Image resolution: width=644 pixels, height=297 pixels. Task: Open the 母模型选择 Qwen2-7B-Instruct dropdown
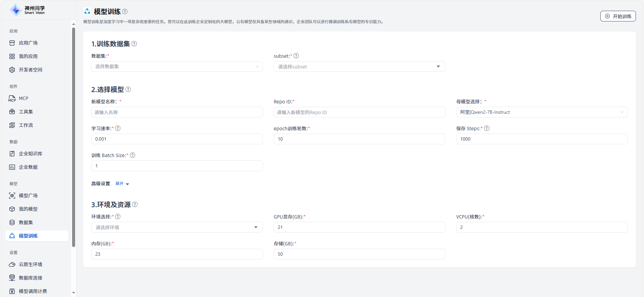pyautogui.click(x=541, y=112)
